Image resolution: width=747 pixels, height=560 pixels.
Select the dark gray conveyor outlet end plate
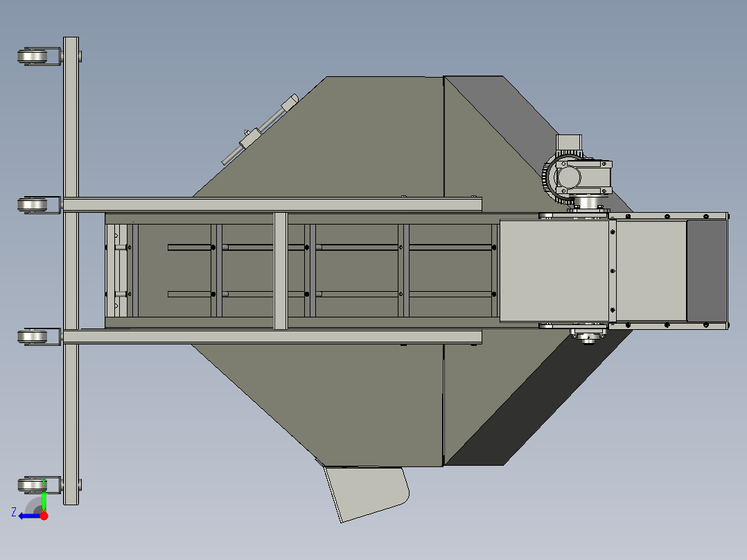pos(706,271)
